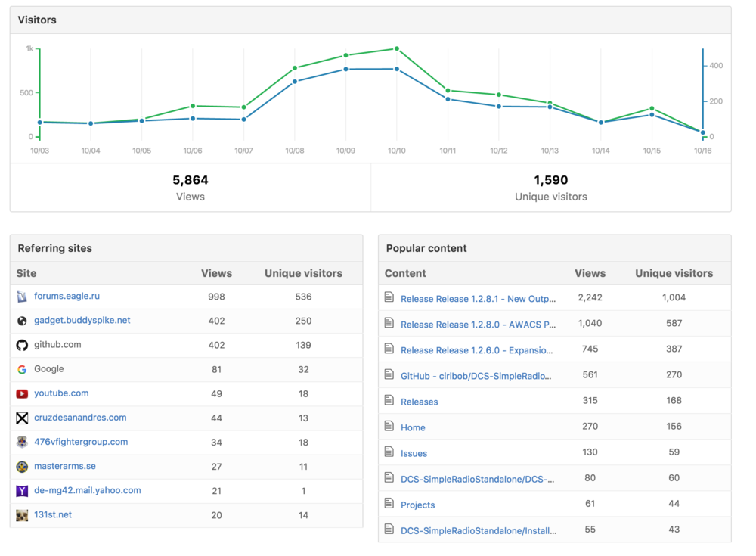Open the de-mg42.mail.yahoo.com link
This screenshot has width=756, height=556.
[87, 490]
